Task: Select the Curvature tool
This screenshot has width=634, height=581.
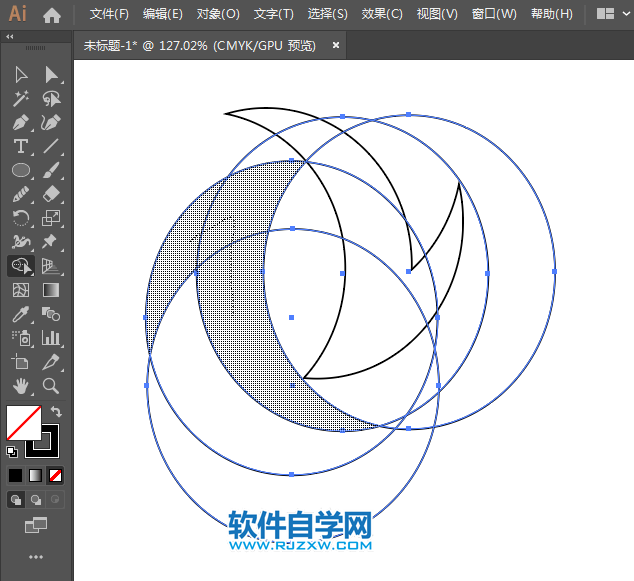Action: click(51, 123)
